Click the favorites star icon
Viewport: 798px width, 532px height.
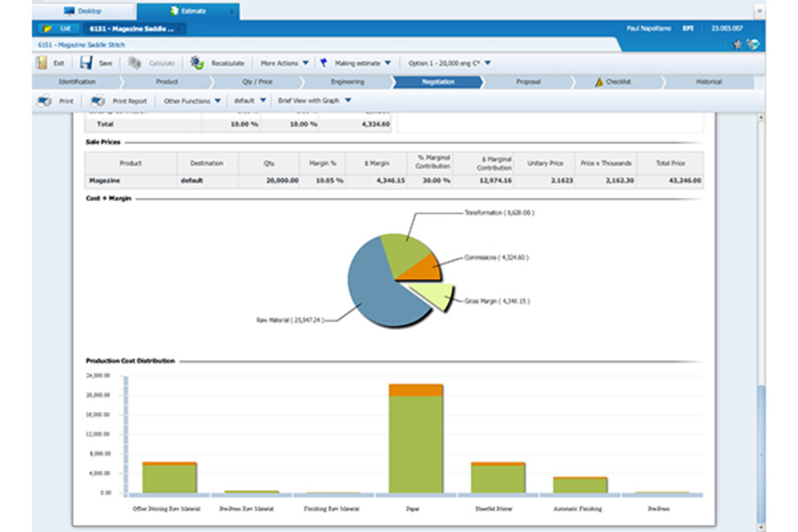pos(737,44)
